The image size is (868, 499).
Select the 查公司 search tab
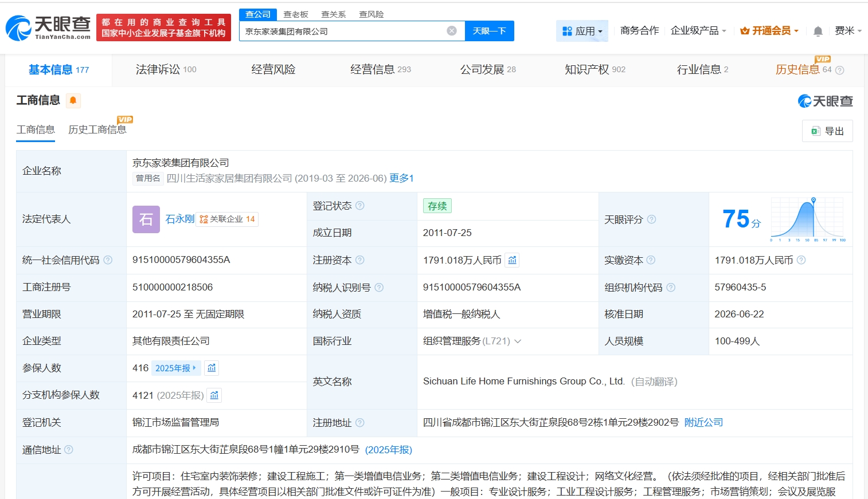click(258, 14)
